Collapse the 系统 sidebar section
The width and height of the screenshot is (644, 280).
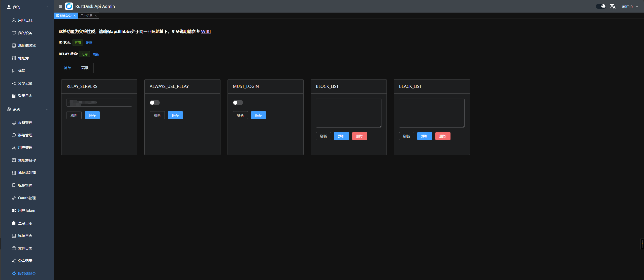47,109
